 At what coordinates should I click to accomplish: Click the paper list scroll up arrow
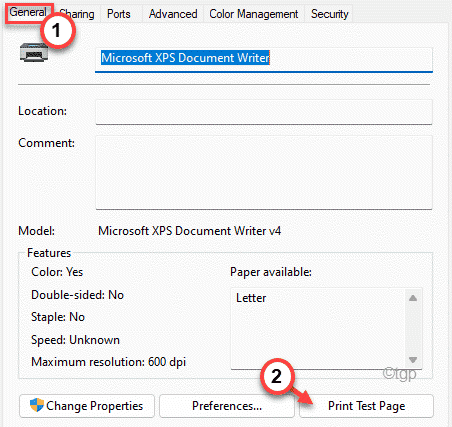click(413, 298)
